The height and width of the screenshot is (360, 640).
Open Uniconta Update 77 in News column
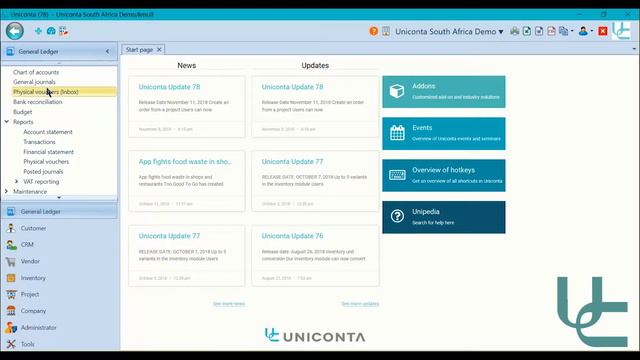pos(169,236)
